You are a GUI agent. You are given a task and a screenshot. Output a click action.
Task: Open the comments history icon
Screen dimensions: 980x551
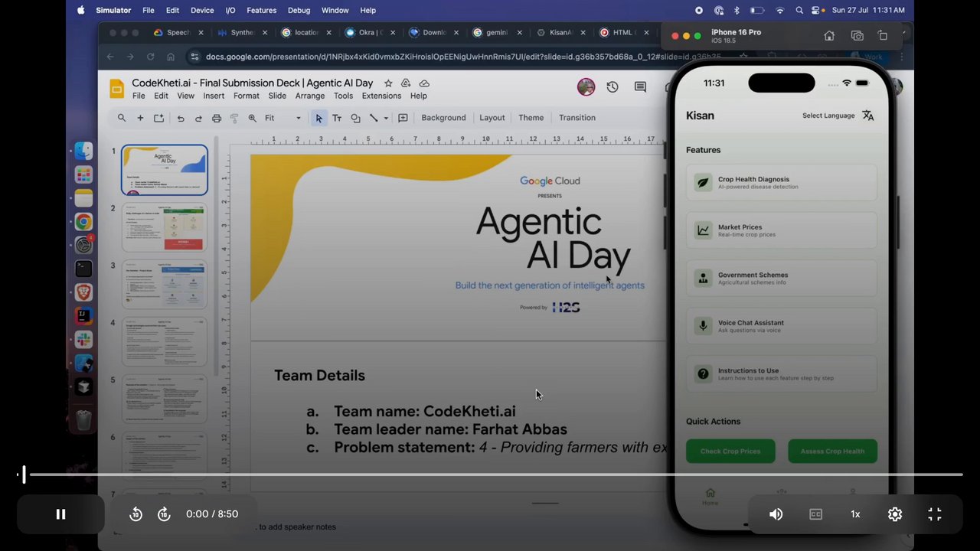pyautogui.click(x=640, y=87)
